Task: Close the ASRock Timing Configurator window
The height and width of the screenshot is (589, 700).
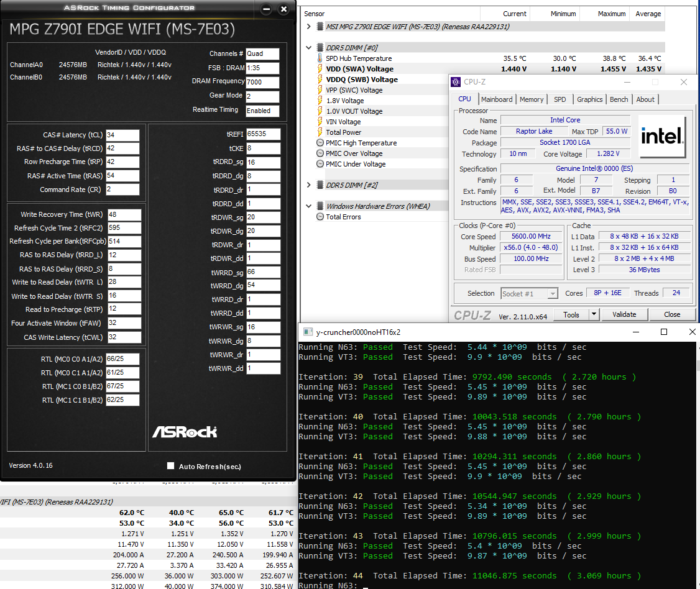Action: pyautogui.click(x=283, y=9)
